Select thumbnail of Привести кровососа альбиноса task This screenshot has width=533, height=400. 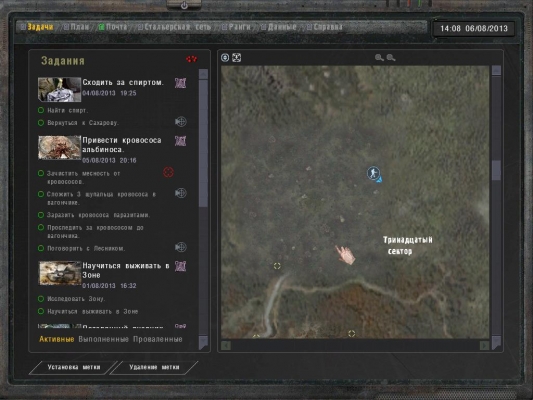(59, 147)
